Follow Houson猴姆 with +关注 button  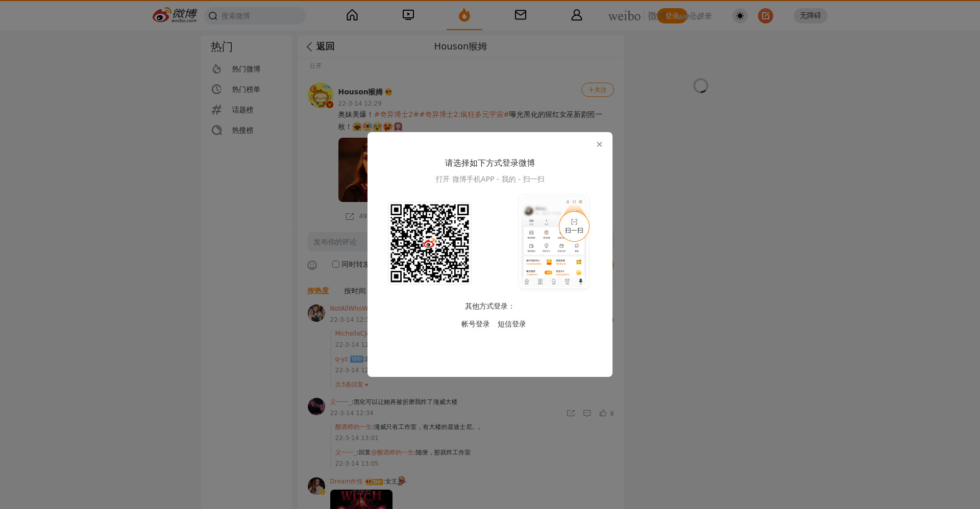click(x=598, y=90)
